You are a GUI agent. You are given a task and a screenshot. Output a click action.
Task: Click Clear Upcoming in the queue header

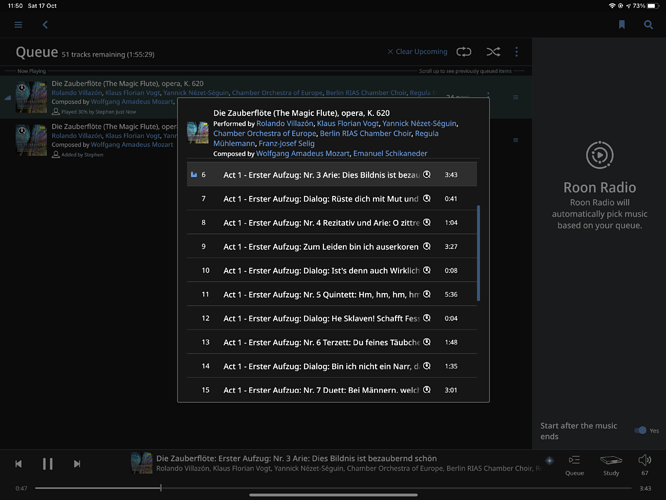pos(418,51)
